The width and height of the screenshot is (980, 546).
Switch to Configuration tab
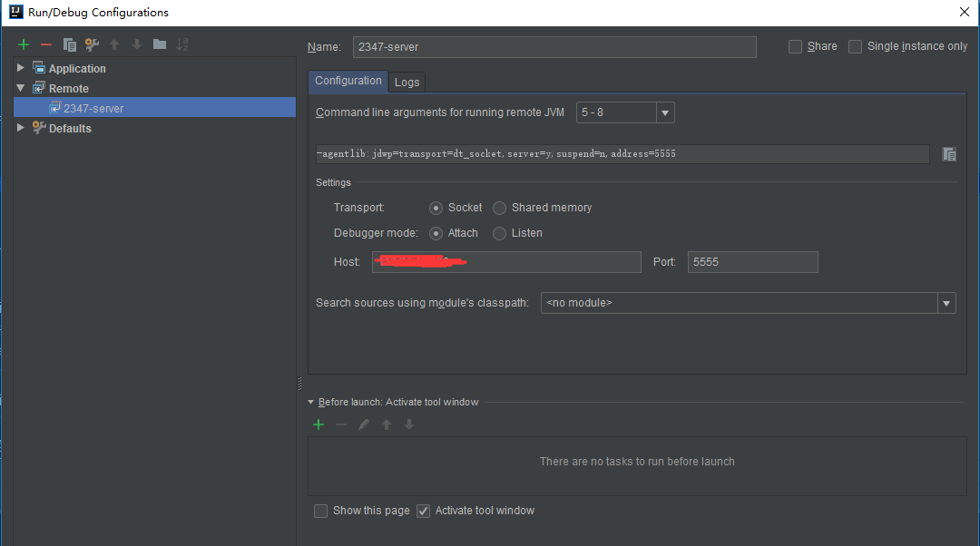(x=348, y=82)
